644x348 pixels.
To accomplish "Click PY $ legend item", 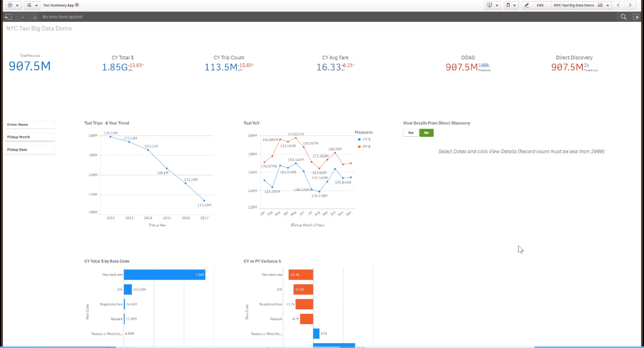I will point(364,146).
